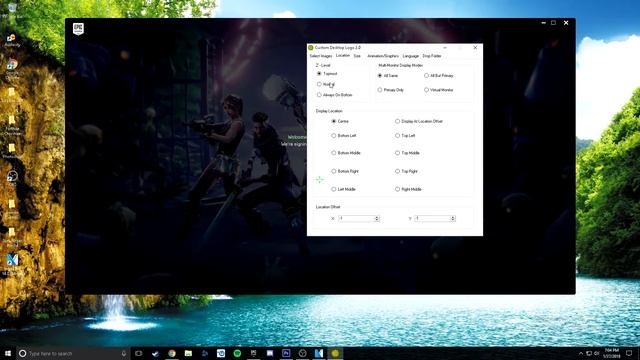Minimize the Custom Desktop Logo window
The image size is (640, 360).
[x=445, y=48]
